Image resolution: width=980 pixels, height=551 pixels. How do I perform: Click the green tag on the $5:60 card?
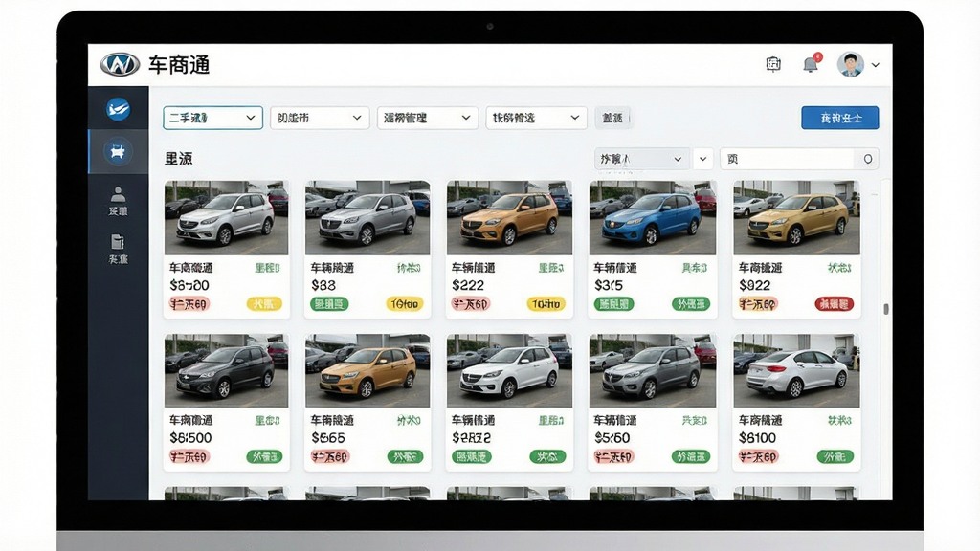(x=691, y=456)
